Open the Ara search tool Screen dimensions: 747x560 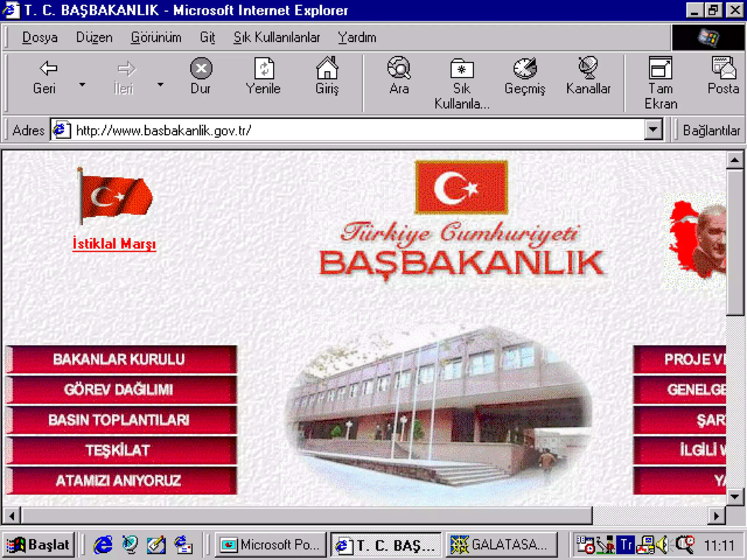tap(399, 69)
